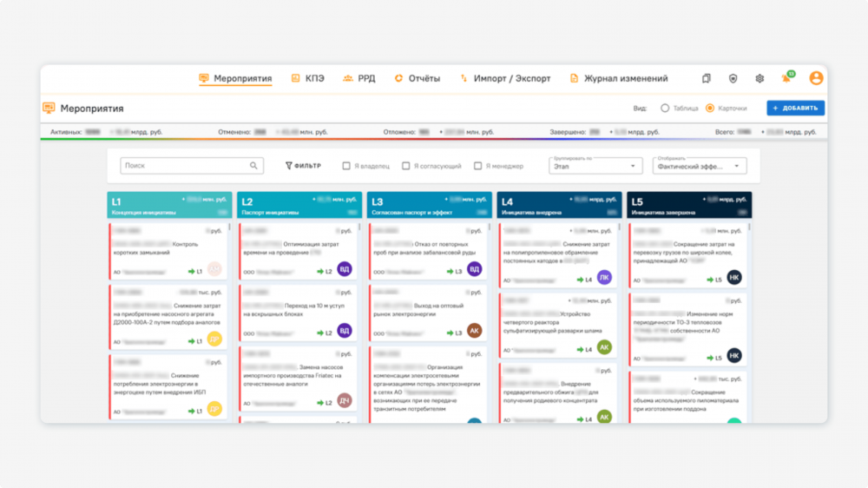
Task: Select the Таблица view radio button
Action: 665,108
